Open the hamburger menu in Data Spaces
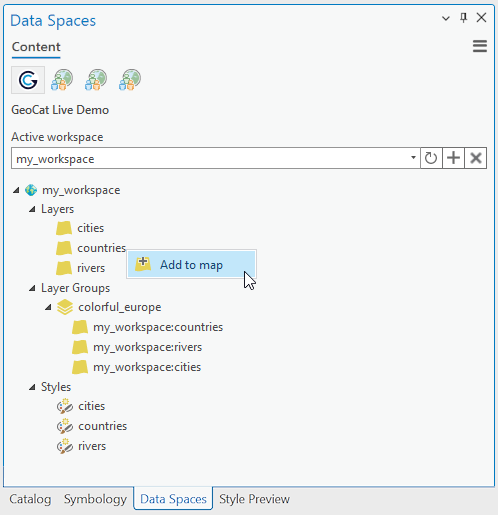Screen dimensions: 498x515 [480, 46]
